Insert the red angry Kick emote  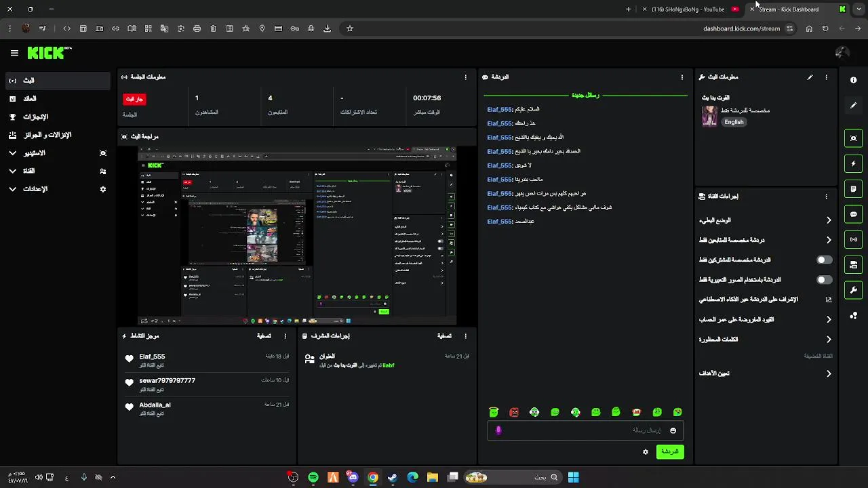[514, 412]
